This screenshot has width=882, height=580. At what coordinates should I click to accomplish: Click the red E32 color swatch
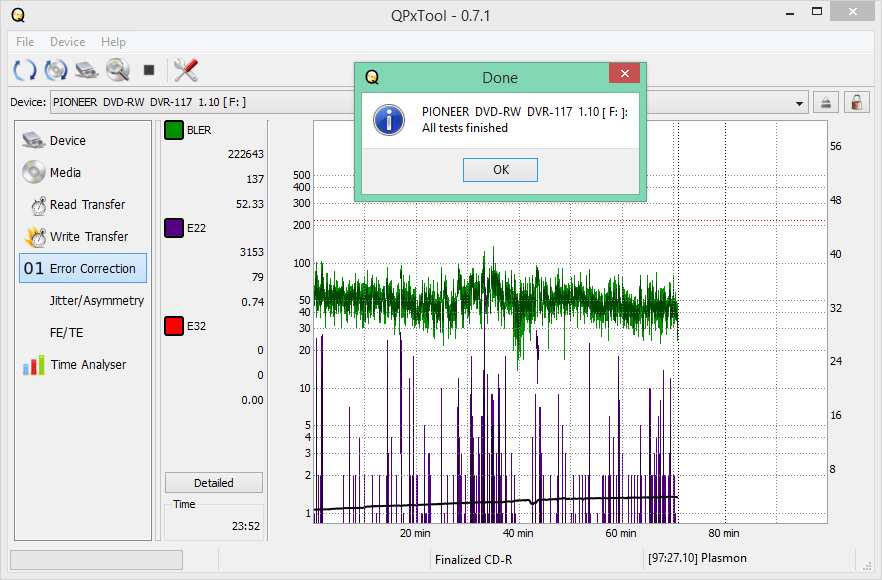click(174, 326)
